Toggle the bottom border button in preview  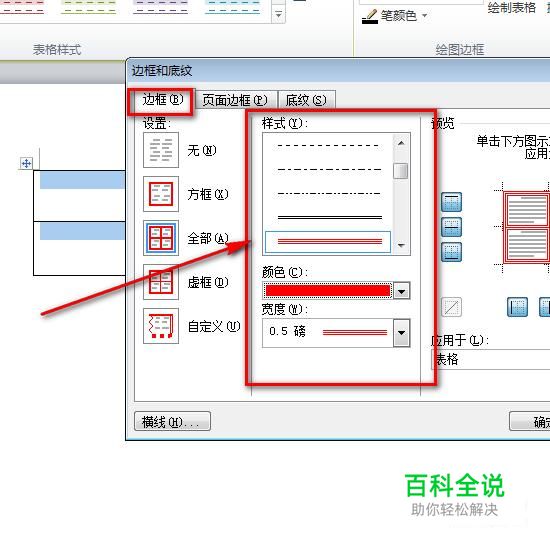(x=451, y=252)
